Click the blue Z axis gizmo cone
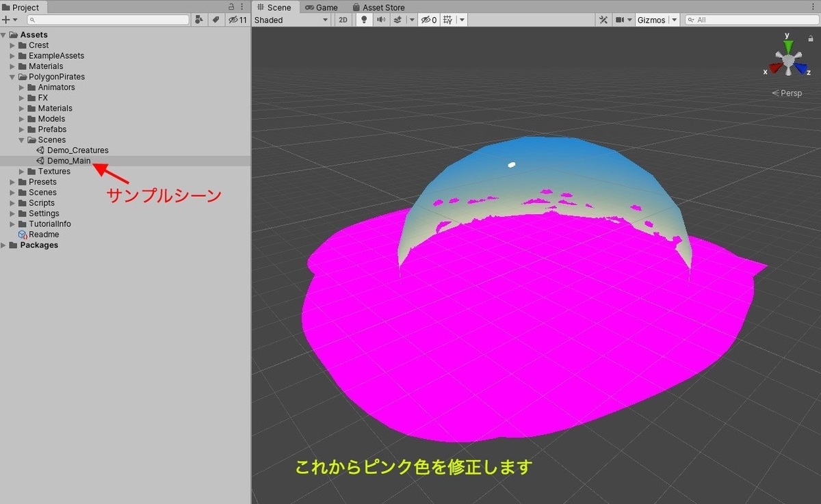 tap(801, 68)
